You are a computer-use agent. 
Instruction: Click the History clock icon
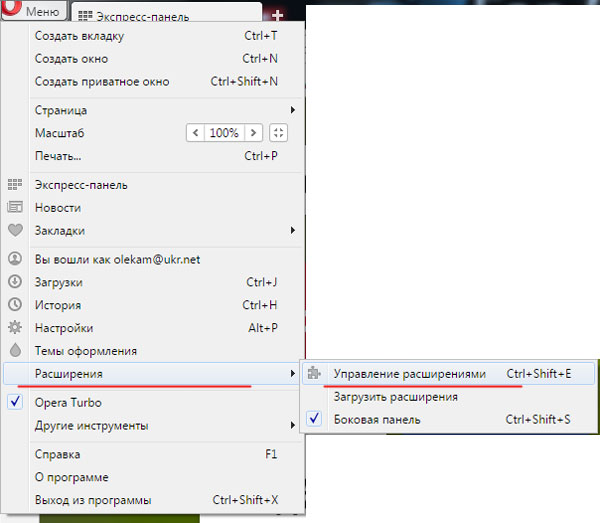(x=15, y=305)
